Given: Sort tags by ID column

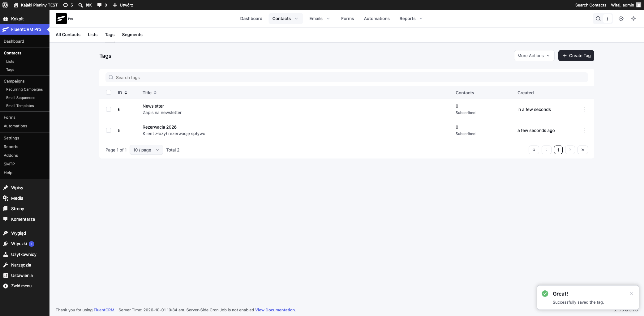Looking at the screenshot, I should coord(122,93).
